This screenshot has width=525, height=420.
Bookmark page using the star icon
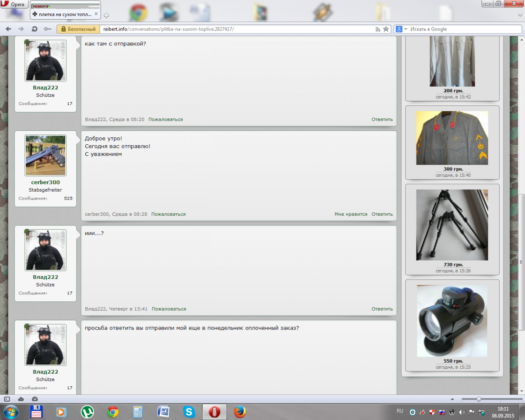click(x=386, y=29)
